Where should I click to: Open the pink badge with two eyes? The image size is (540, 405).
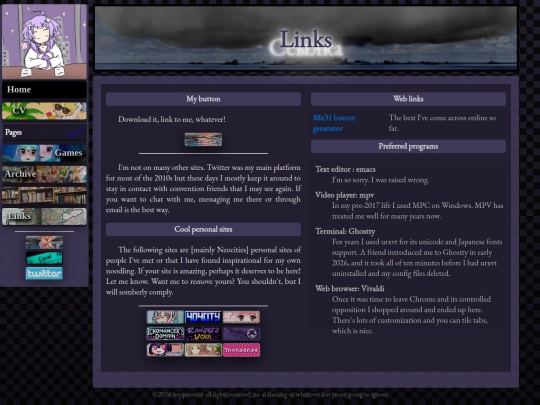tap(241, 317)
